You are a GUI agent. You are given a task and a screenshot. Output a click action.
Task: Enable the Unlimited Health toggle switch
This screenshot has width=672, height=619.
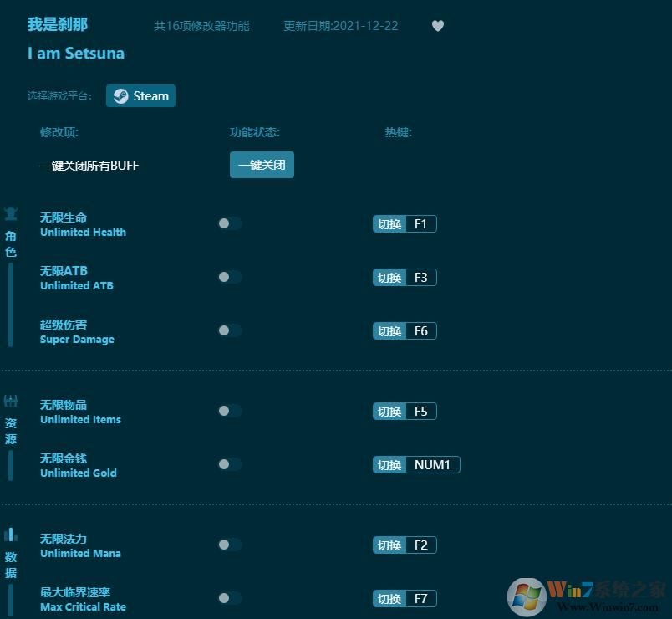point(230,223)
